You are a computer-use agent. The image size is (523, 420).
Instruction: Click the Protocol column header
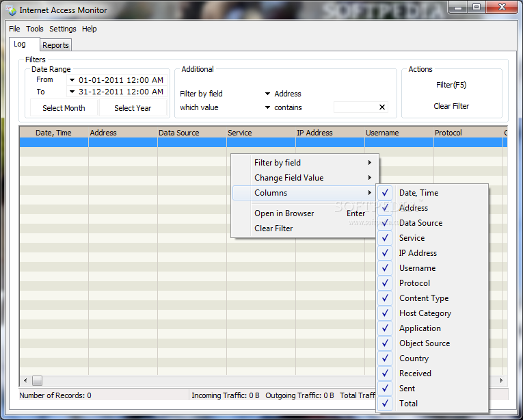[468, 133]
